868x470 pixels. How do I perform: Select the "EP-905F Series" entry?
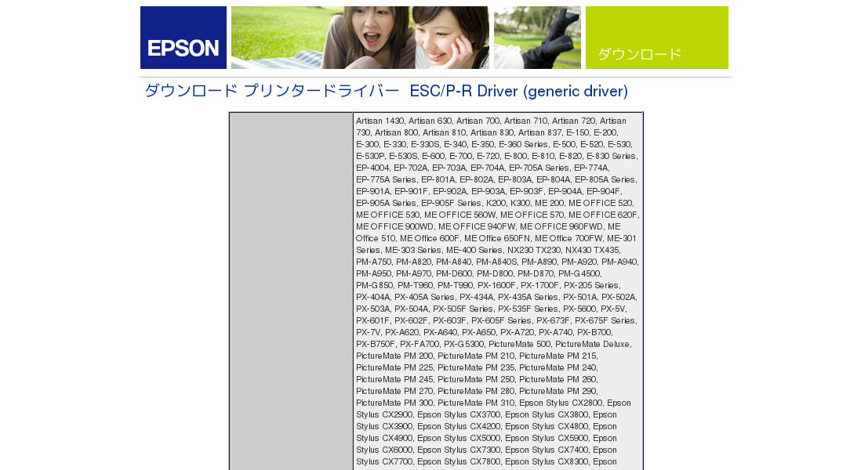pos(451,203)
